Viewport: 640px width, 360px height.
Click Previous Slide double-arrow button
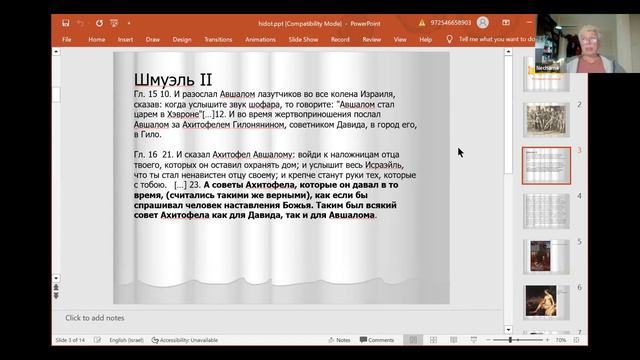click(56, 287)
